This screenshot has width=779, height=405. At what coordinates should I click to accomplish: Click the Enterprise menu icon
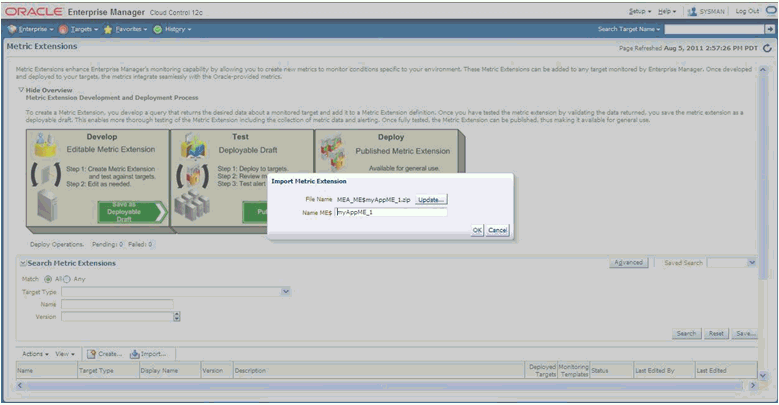click(12, 29)
